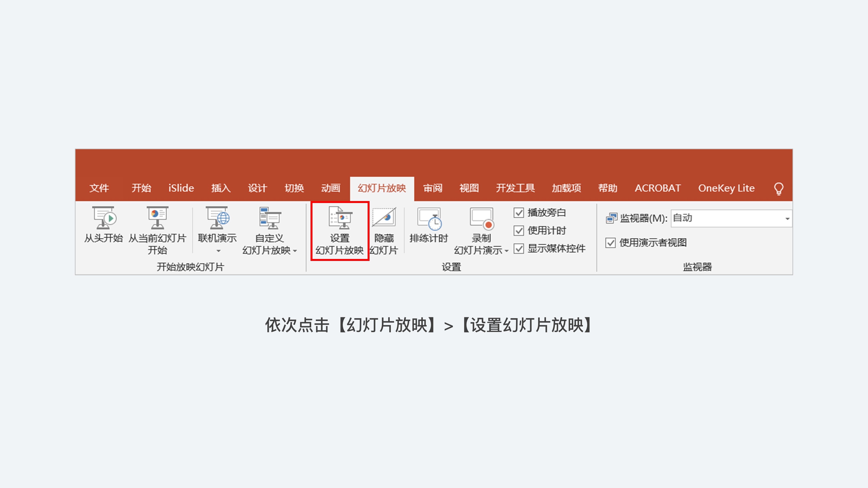The width and height of the screenshot is (868, 488).
Task: Switch to the 动画 tab
Action: coord(331,188)
